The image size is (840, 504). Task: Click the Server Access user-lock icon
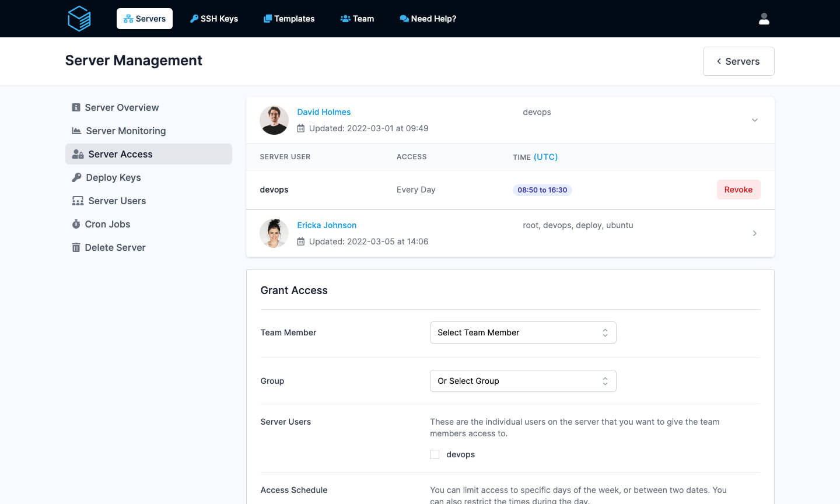point(78,154)
